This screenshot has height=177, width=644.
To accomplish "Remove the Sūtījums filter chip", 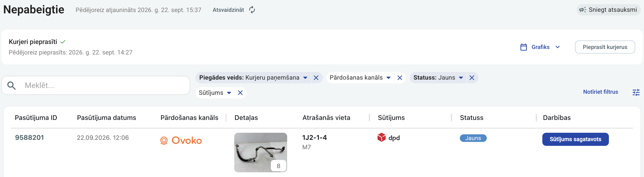I will click(240, 93).
